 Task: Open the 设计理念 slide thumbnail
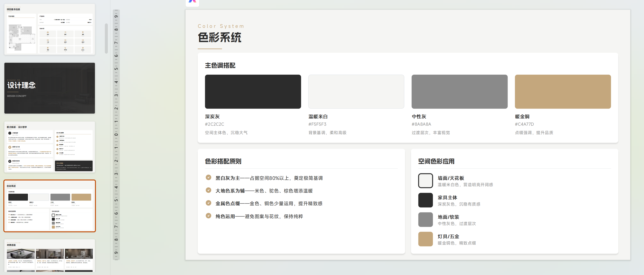click(49, 88)
